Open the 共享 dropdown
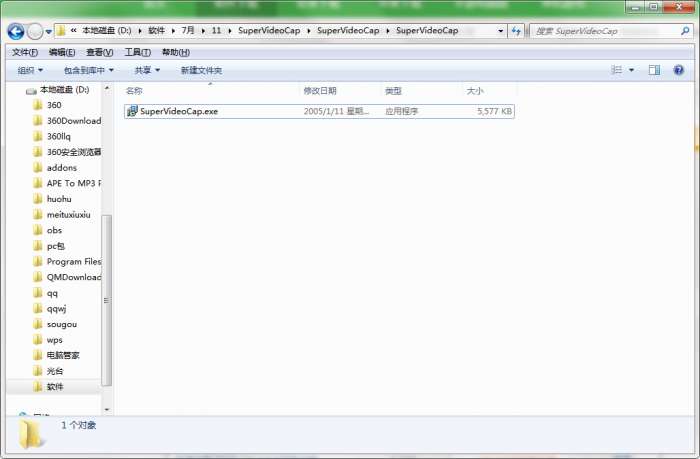The width and height of the screenshot is (700, 459). (x=147, y=70)
